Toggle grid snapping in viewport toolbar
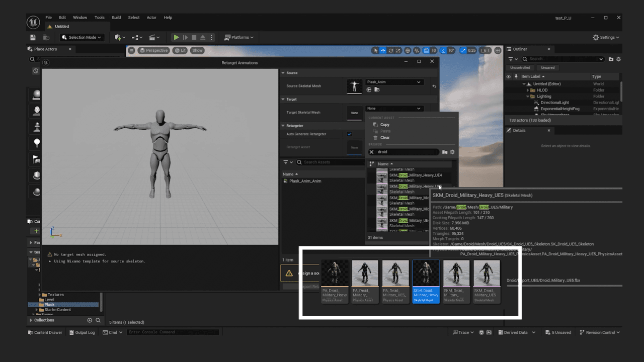This screenshot has width=644, height=362. point(426,50)
